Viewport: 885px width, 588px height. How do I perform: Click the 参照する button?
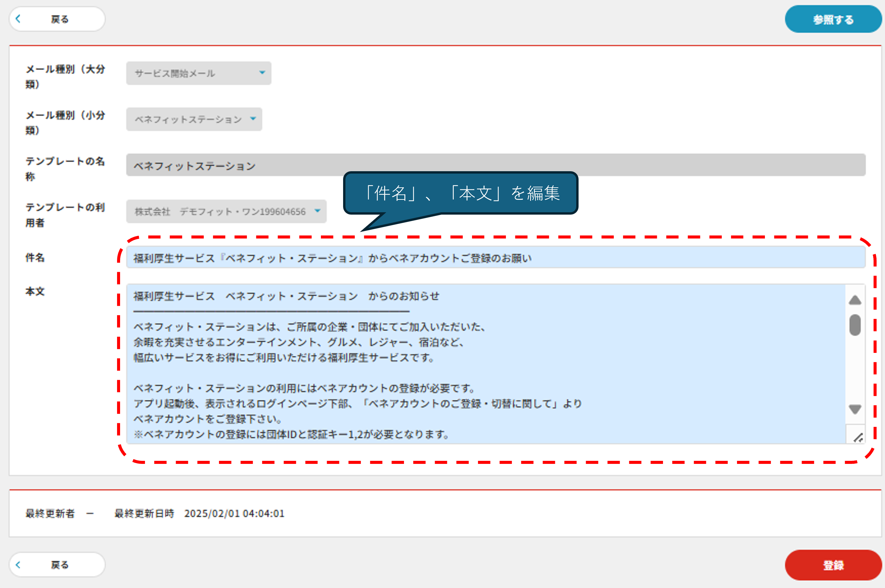pos(833,19)
